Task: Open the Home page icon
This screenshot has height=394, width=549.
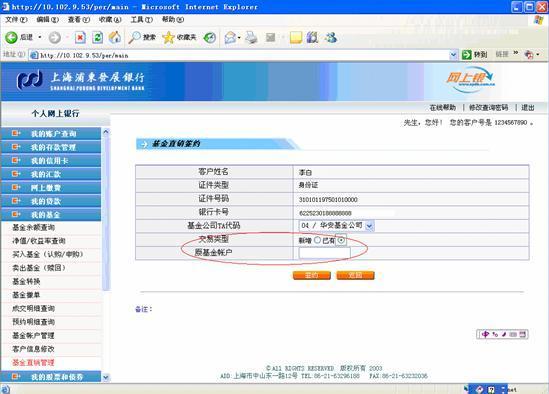Action: 115,37
